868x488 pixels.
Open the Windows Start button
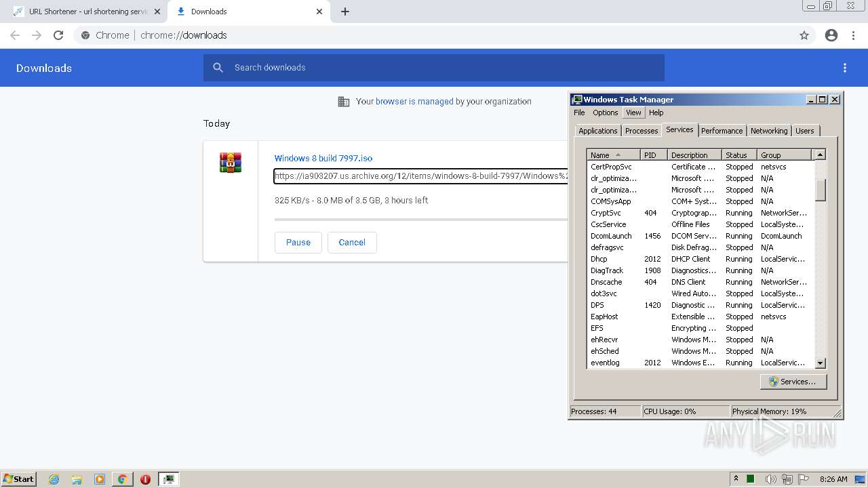click(18, 479)
